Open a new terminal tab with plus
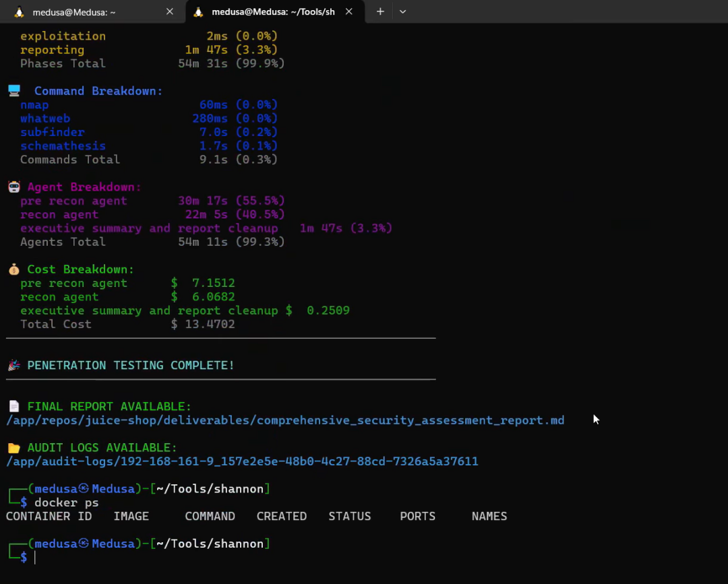This screenshot has width=728, height=584. tap(380, 11)
